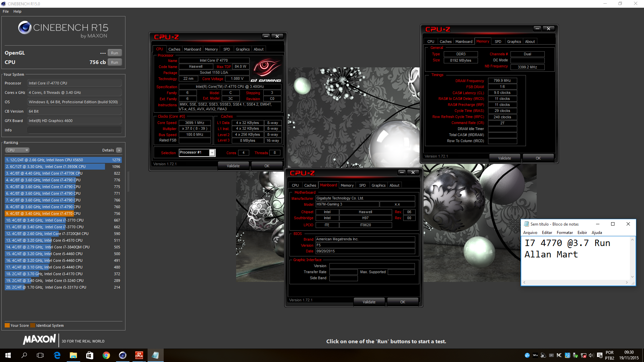The image size is (644, 362).
Task: Open File Explorer from the taskbar
Action: pos(73,355)
